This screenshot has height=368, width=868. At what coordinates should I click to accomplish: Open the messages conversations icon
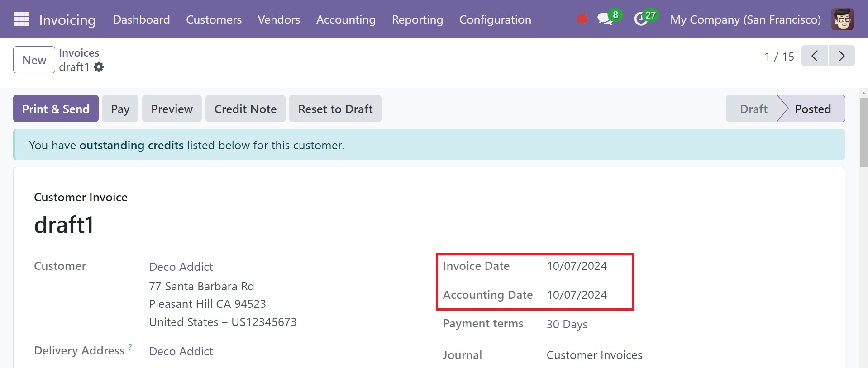point(605,19)
